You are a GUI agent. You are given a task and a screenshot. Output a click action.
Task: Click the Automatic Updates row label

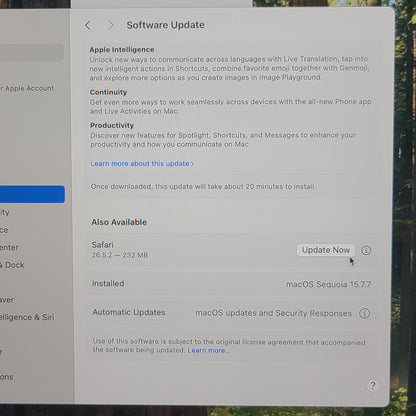tap(129, 312)
